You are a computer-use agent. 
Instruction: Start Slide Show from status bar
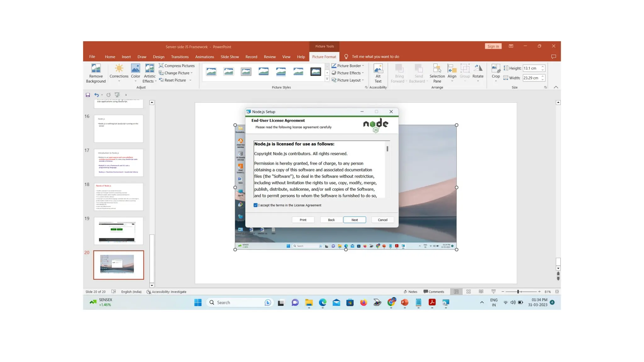point(494,292)
